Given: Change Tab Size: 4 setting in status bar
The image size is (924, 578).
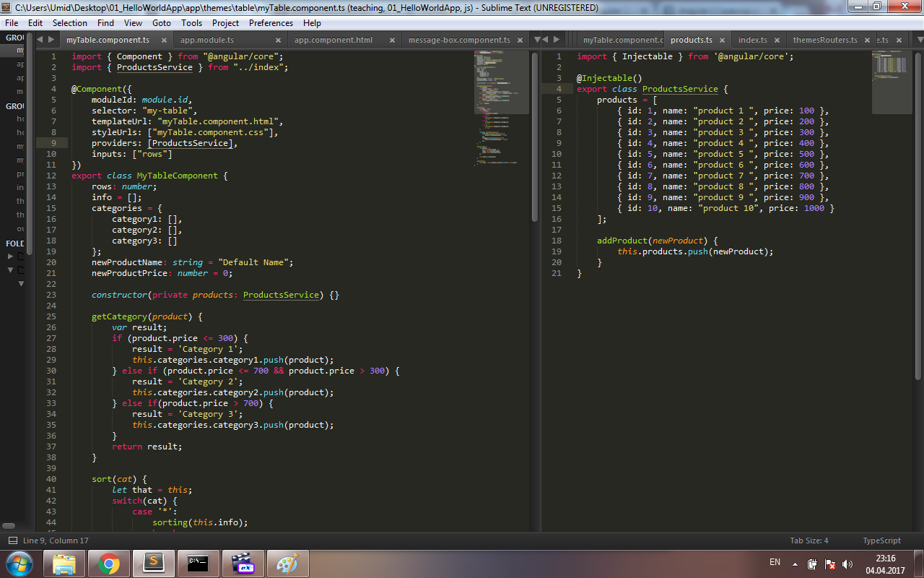Looking at the screenshot, I should point(809,540).
